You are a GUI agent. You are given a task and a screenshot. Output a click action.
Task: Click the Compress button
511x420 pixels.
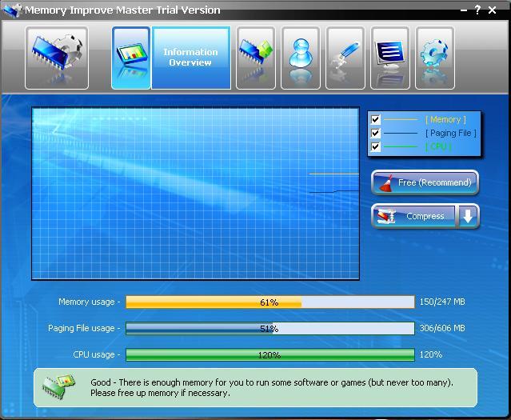pos(414,216)
